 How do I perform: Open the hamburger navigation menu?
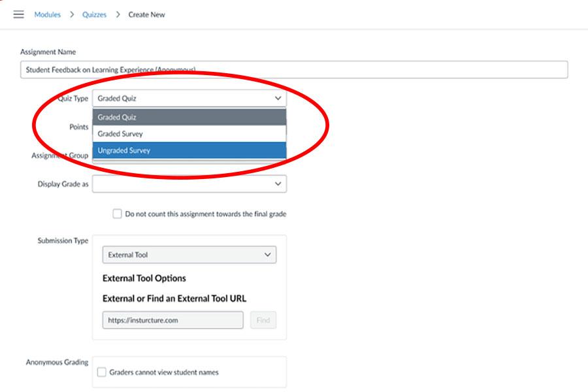click(x=18, y=14)
